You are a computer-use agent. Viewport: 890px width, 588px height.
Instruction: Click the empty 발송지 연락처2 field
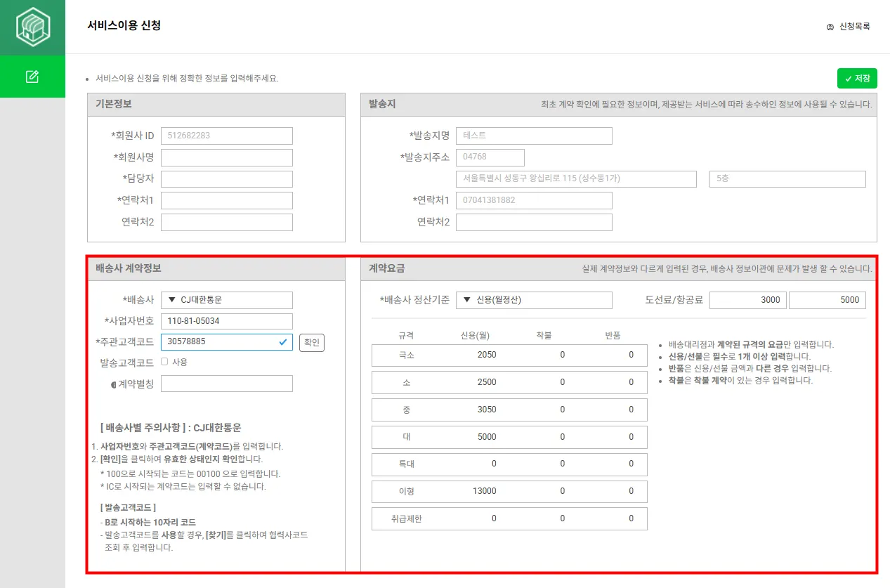tap(534, 223)
